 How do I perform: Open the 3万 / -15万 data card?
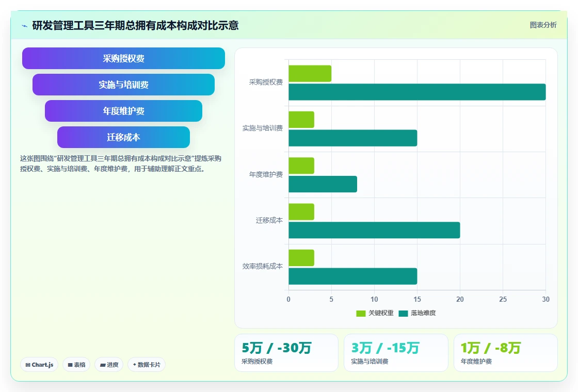(396, 353)
